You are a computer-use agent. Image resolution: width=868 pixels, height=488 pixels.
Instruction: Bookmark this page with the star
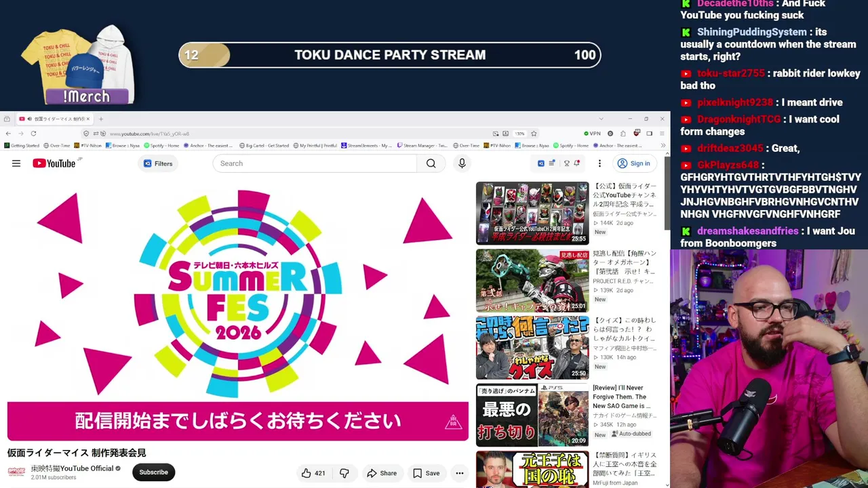[x=534, y=134]
